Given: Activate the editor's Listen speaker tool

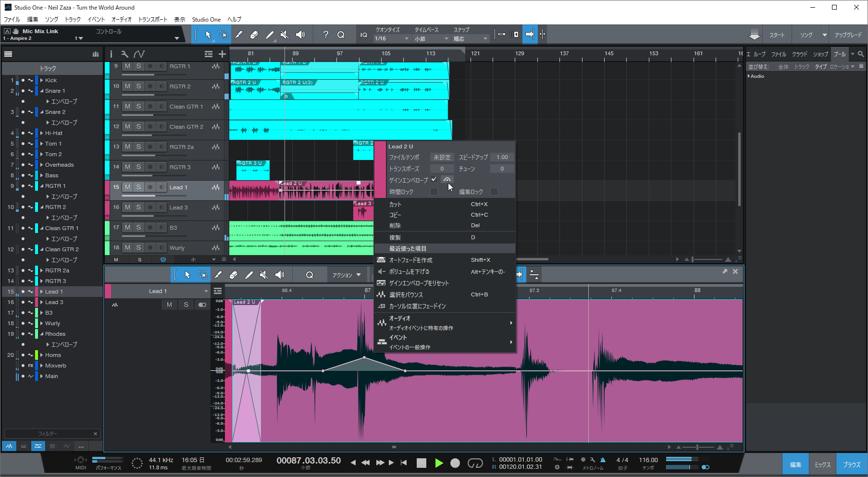Looking at the screenshot, I should click(280, 275).
